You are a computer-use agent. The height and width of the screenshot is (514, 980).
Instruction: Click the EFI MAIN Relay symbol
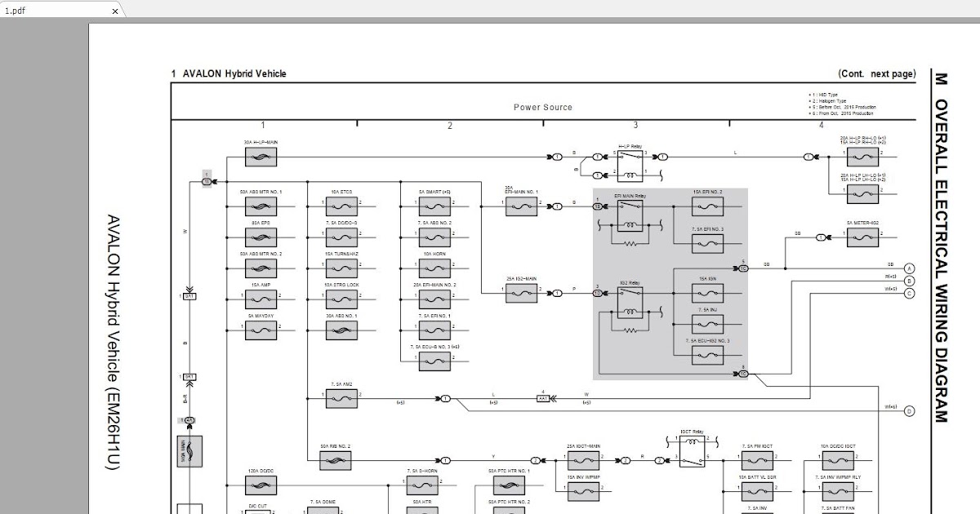pyautogui.click(x=629, y=215)
